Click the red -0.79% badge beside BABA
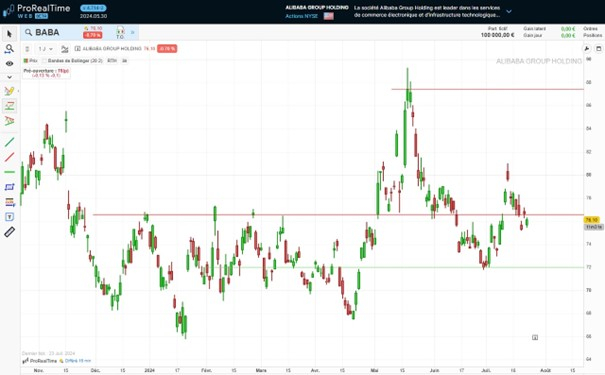 click(x=93, y=35)
